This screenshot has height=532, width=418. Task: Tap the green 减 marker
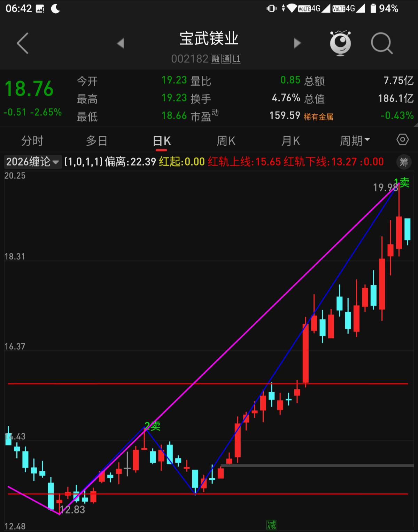[x=271, y=525]
